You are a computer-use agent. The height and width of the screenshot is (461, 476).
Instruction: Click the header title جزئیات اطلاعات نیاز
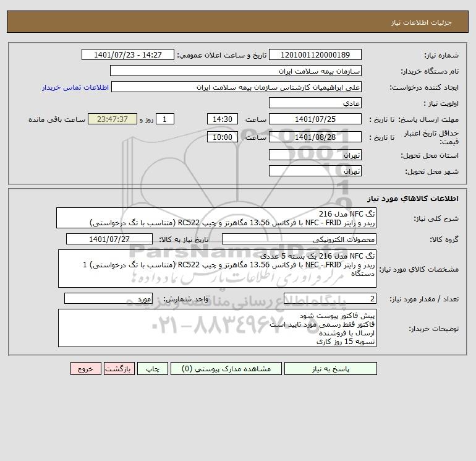click(422, 22)
